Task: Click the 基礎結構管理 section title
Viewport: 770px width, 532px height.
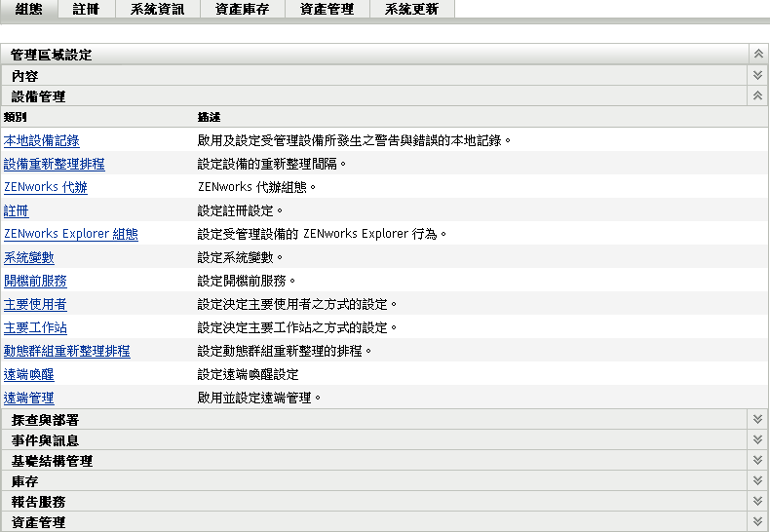Action: pyautogui.click(x=52, y=461)
